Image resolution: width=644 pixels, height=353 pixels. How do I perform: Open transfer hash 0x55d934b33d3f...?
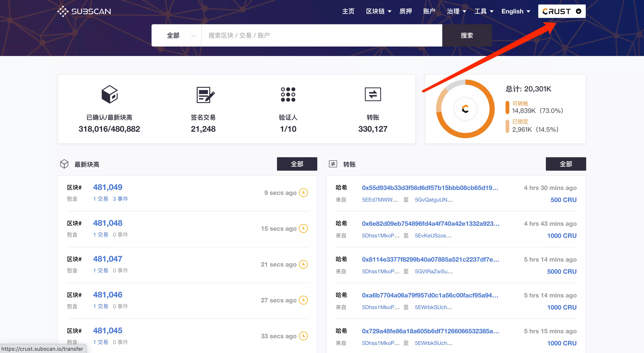coord(430,188)
